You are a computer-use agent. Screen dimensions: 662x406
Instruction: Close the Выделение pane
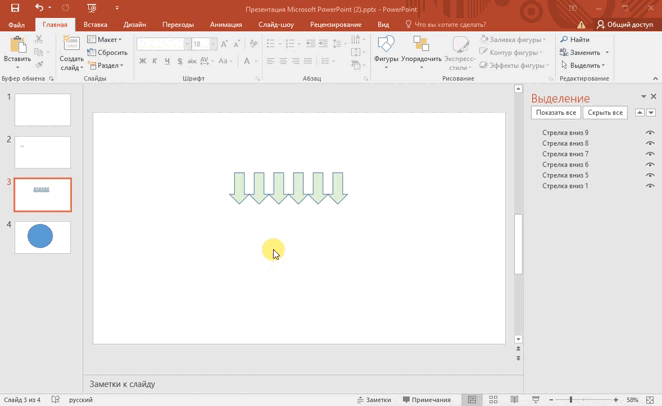click(x=654, y=97)
